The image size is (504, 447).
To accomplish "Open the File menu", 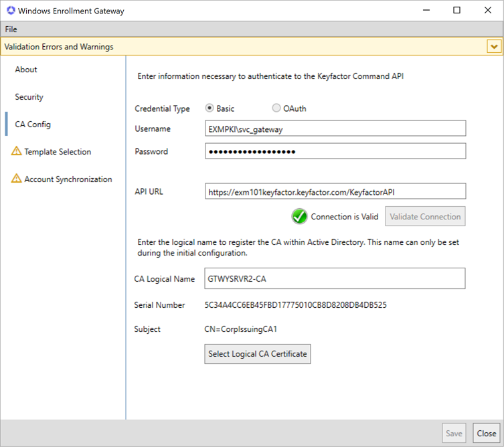I will pos(11,29).
